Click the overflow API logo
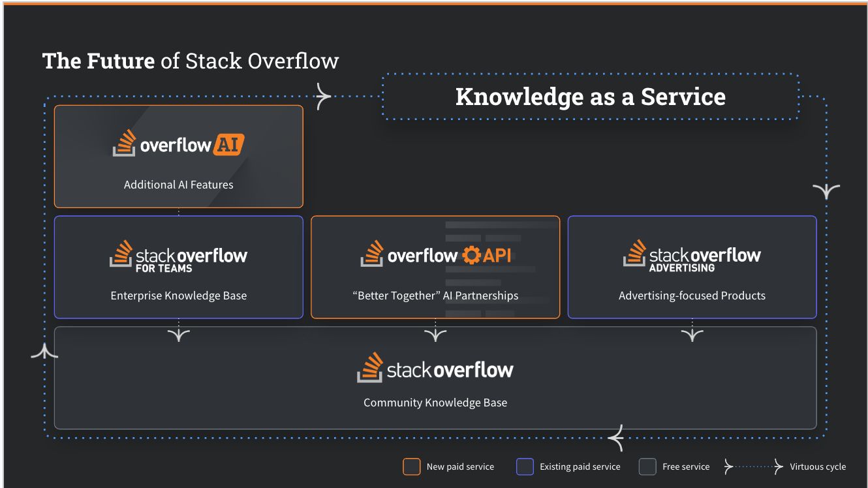 435,254
